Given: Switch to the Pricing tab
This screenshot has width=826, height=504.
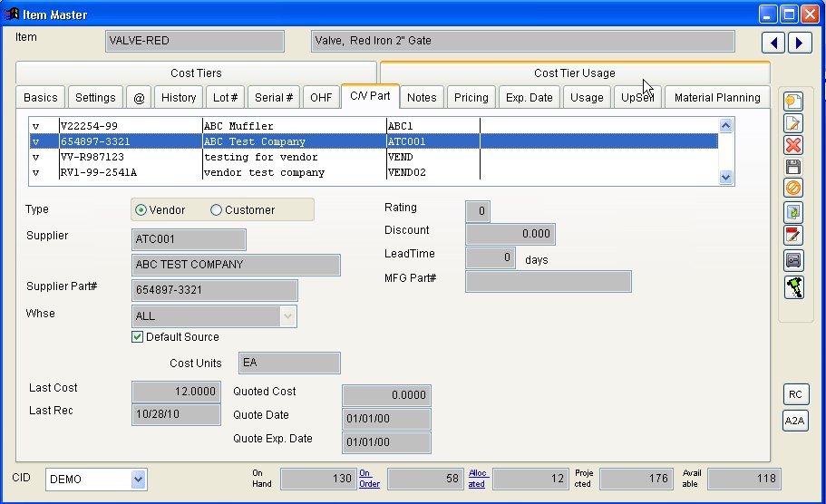Looking at the screenshot, I should click(x=471, y=98).
